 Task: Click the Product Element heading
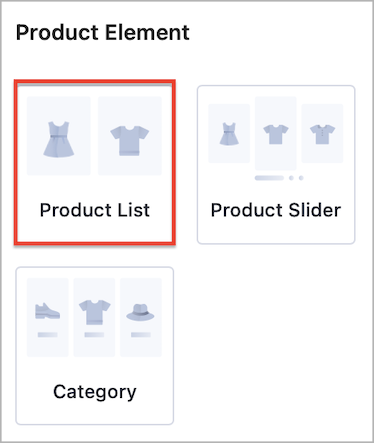pos(103,33)
